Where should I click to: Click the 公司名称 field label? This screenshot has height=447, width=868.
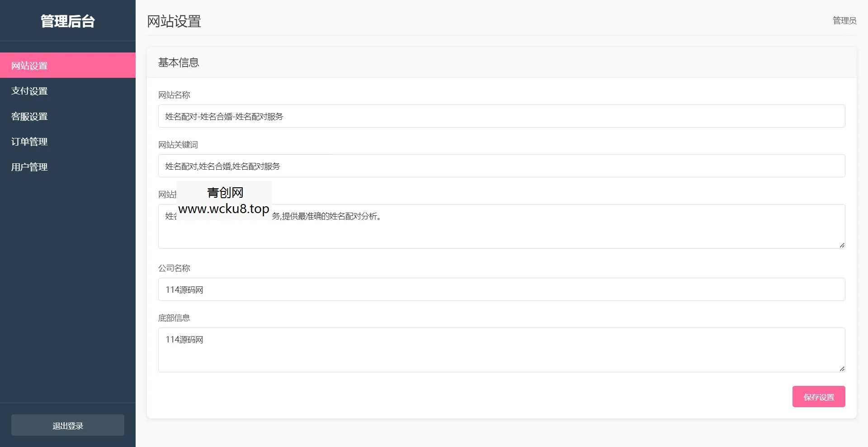174,268
